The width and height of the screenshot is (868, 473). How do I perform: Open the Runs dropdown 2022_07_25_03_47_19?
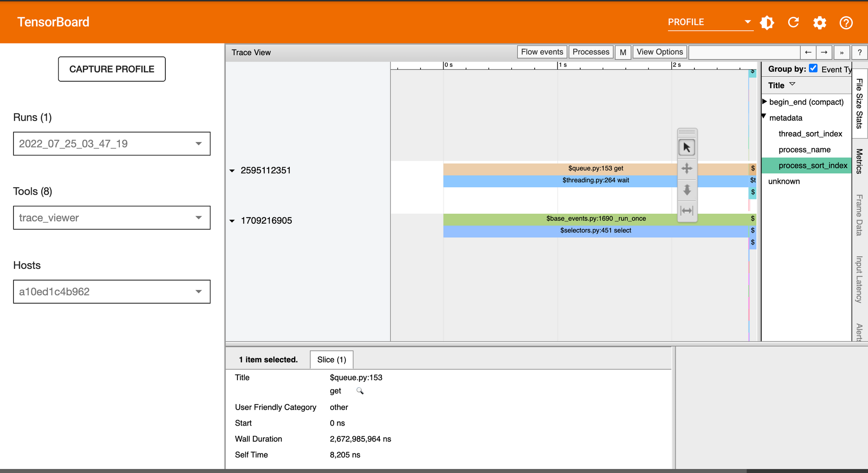[112, 144]
